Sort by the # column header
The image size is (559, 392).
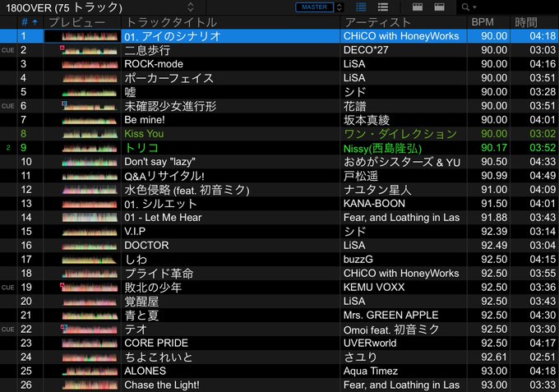pyautogui.click(x=30, y=22)
